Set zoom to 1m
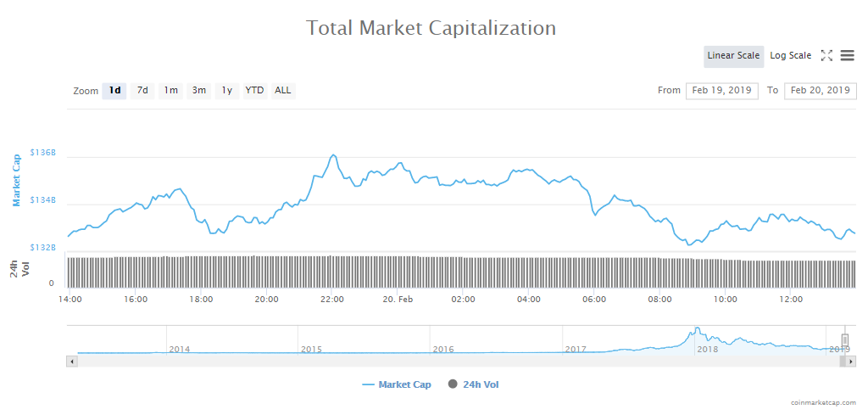868x415 pixels. 171,90
